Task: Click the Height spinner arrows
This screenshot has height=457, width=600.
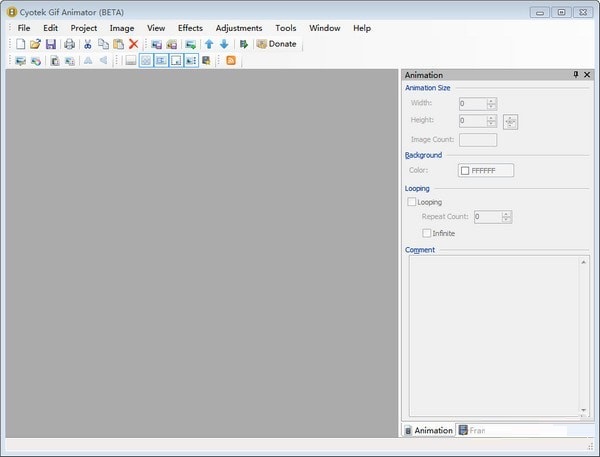Action: 491,121
